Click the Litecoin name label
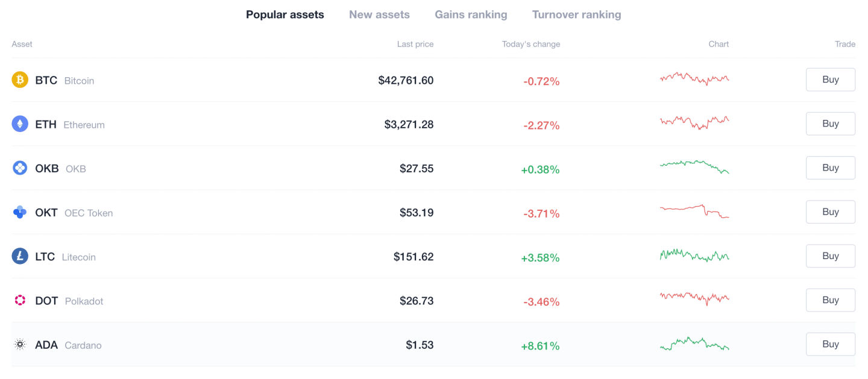This screenshot has height=379, width=868. (x=79, y=257)
